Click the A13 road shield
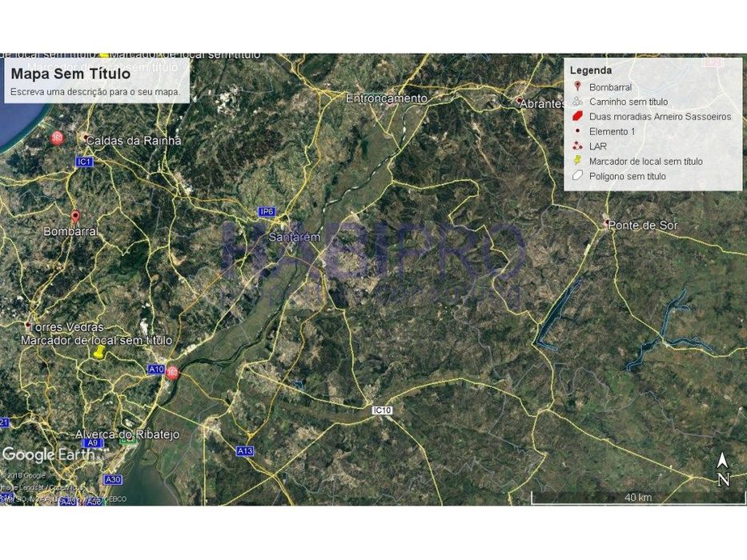Viewport: 747px width, 560px height. tap(245, 450)
